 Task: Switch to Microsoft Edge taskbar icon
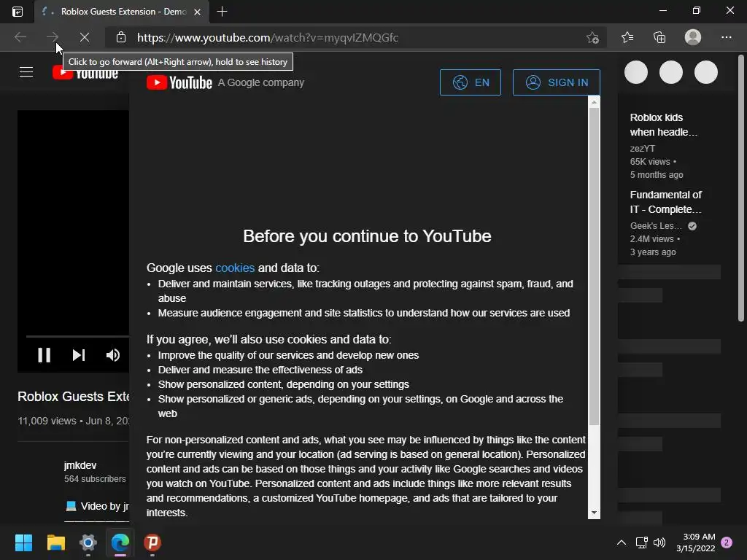point(120,542)
